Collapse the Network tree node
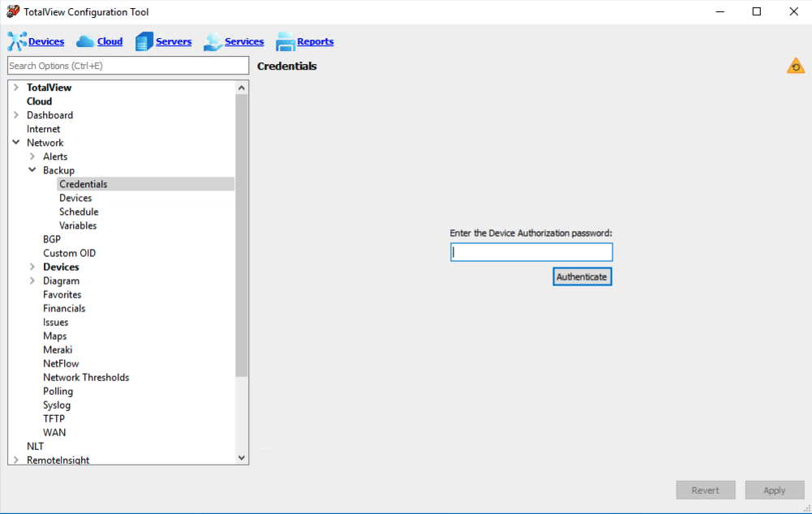Screen dimensions: 812x514 click(x=16, y=143)
